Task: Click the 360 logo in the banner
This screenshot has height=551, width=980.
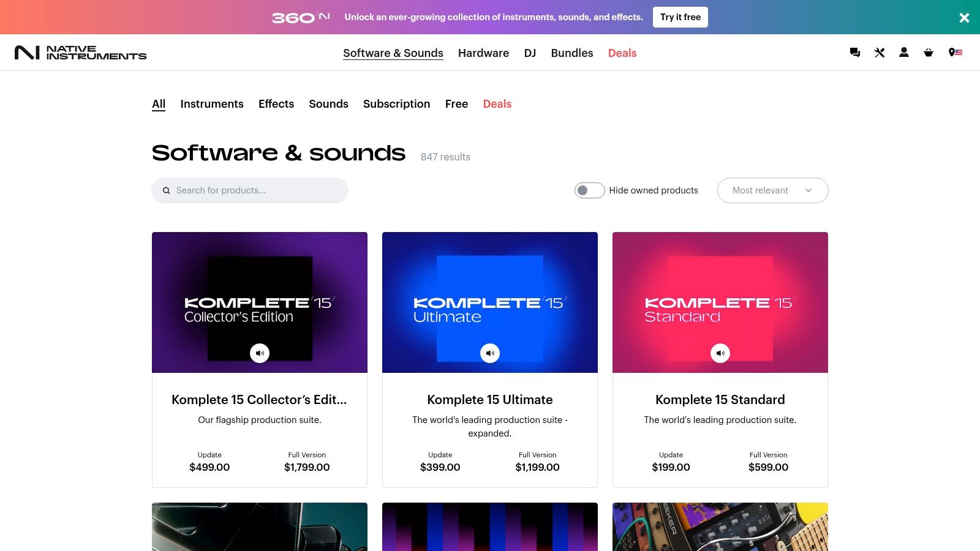Action: point(301,17)
